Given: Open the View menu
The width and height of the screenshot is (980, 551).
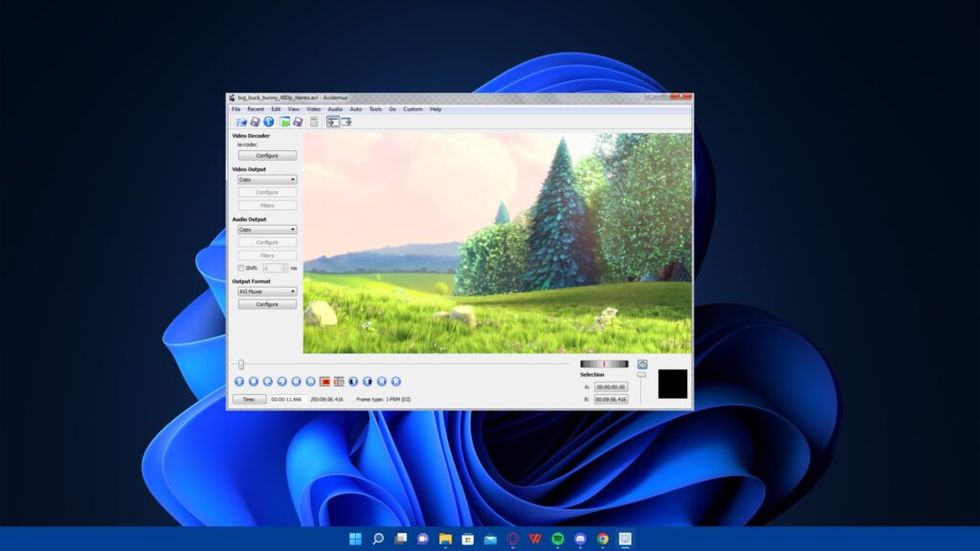Looking at the screenshot, I should pos(293,109).
